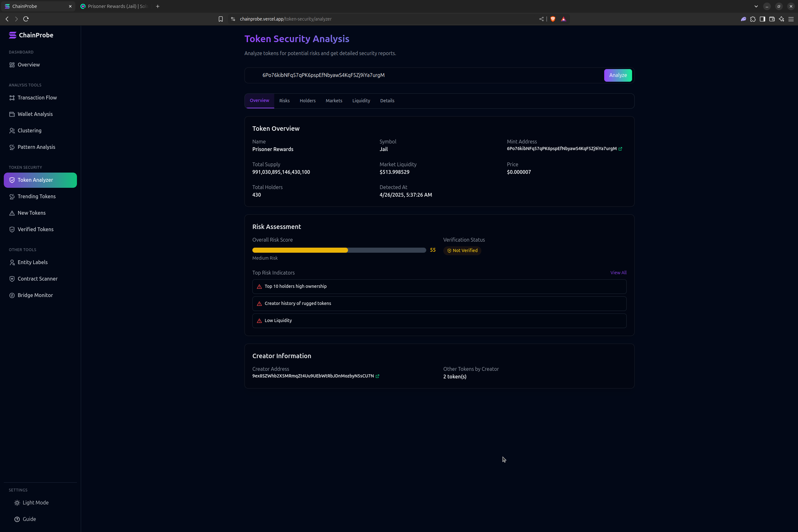Open the Brave wallet icon

pos(772,19)
